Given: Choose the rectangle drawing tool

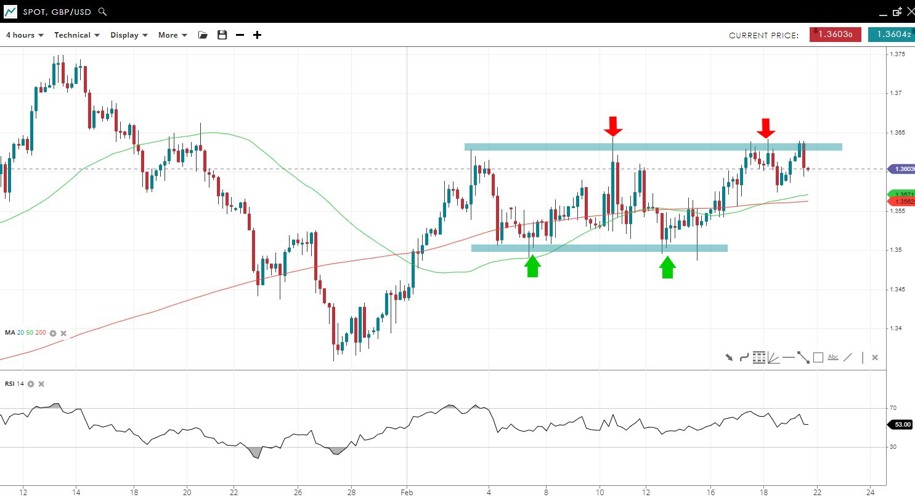Looking at the screenshot, I should point(818,357).
